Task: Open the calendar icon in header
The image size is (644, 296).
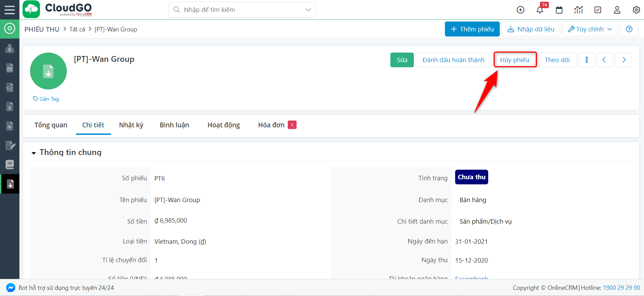Action: pyautogui.click(x=559, y=10)
